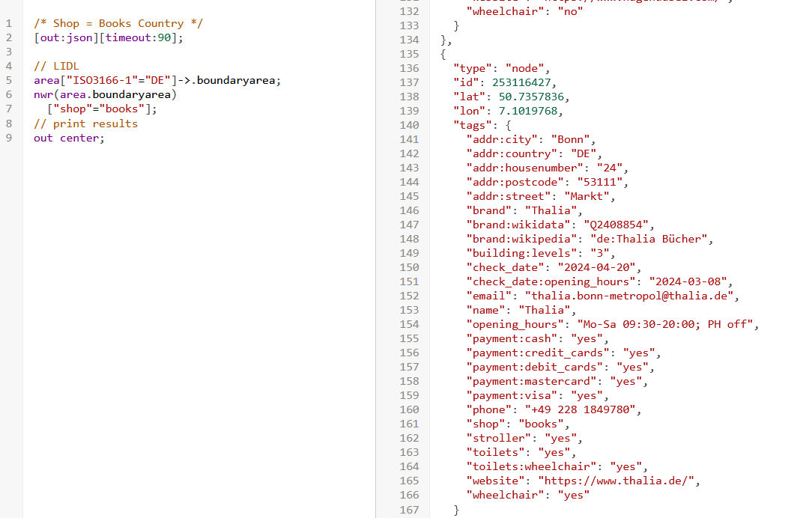
Task: Click the "stroller": "yes" entry
Action: (x=524, y=439)
